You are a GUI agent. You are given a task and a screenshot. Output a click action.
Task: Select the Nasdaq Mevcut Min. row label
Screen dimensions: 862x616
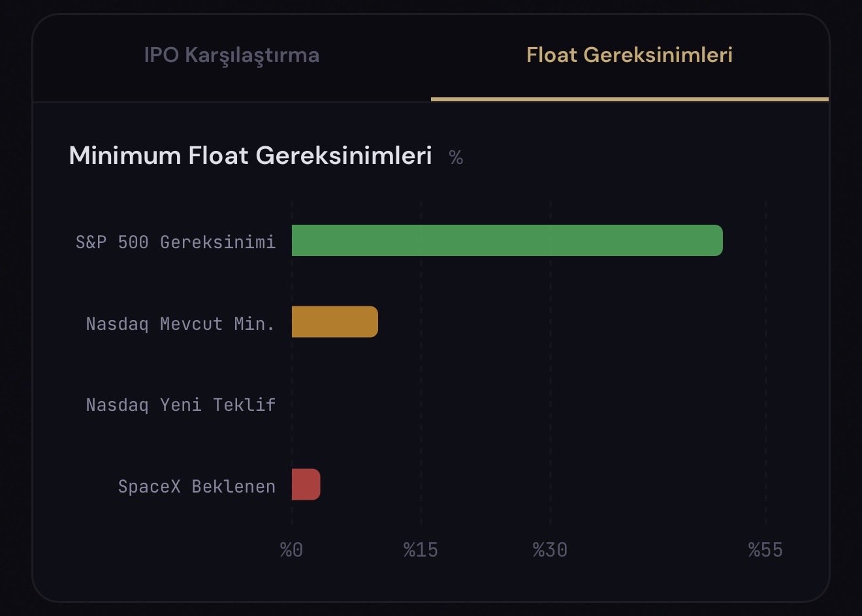pyautogui.click(x=180, y=324)
